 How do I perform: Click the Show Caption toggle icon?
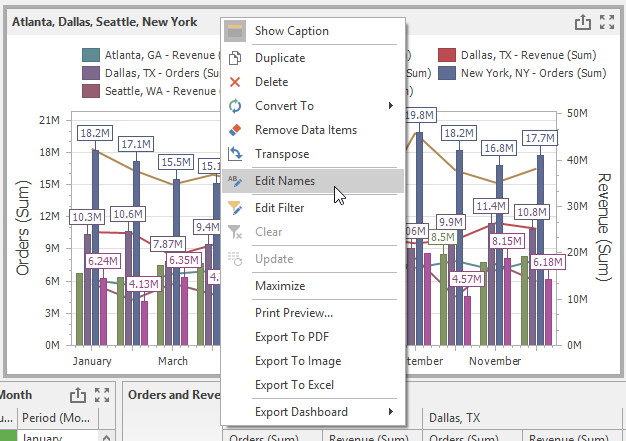(x=235, y=31)
